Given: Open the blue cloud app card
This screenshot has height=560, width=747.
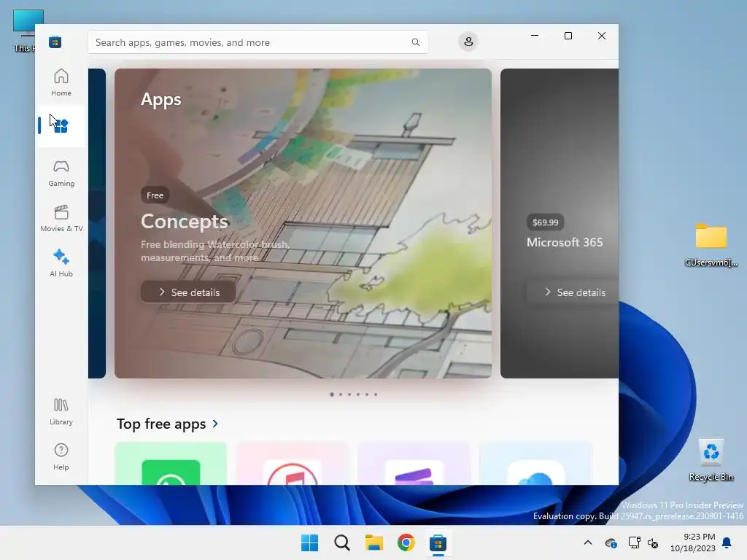Looking at the screenshot, I should [536, 463].
